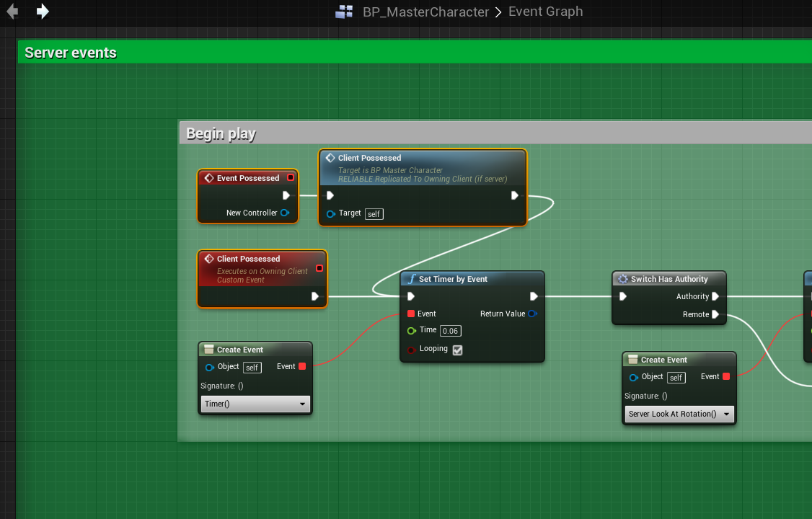Click the blueprint icon beside BP_MasterCharacter

pos(344,12)
